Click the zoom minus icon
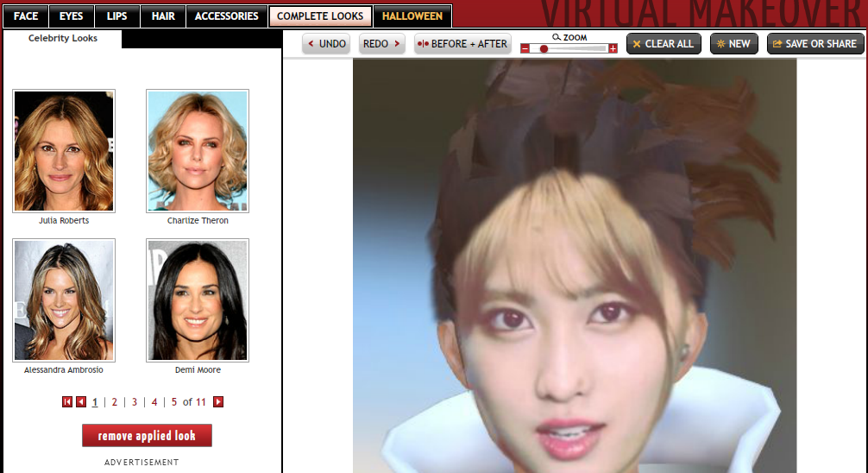 [x=525, y=48]
